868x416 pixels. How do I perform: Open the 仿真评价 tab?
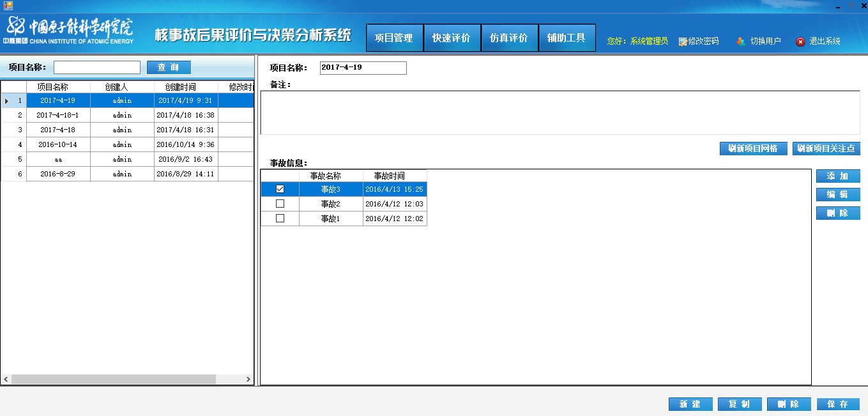point(509,38)
